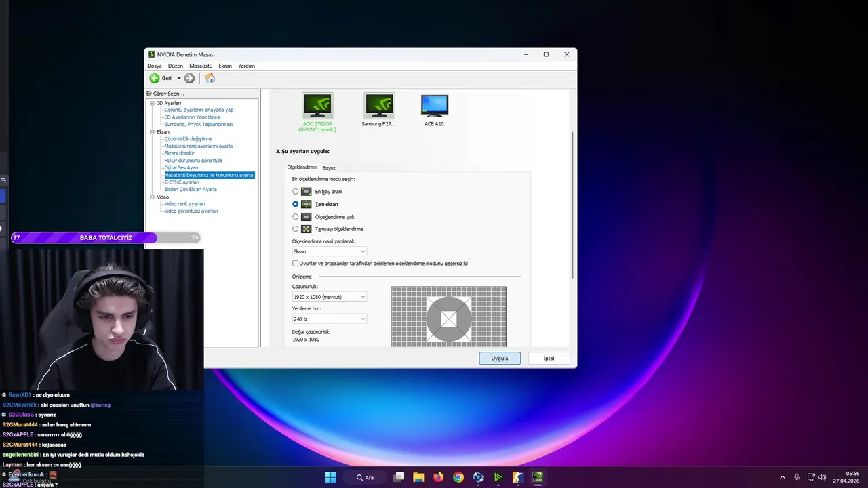Open the 'Ölçeklendirme nasıl yapılacak' Ekran dropdown
This screenshot has width=868, height=488.
(x=330, y=251)
